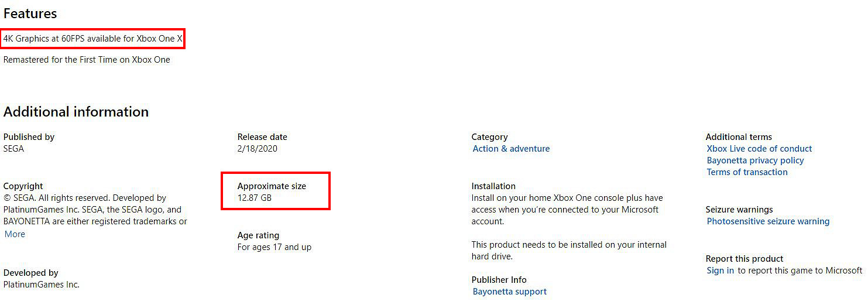Screen dimensions: 868x308
Task: Expand the Copyright text with More
Action: pos(15,234)
